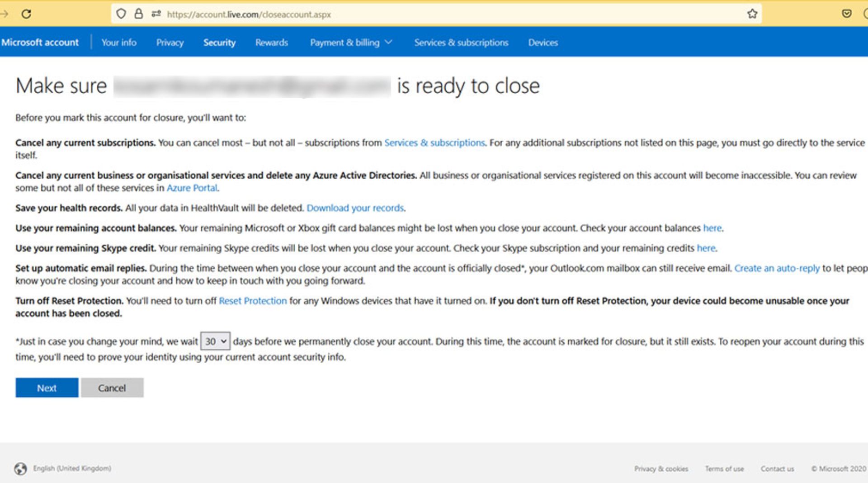Screen dimensions: 868x483
Task: Click the padlock site security icon
Action: click(138, 14)
